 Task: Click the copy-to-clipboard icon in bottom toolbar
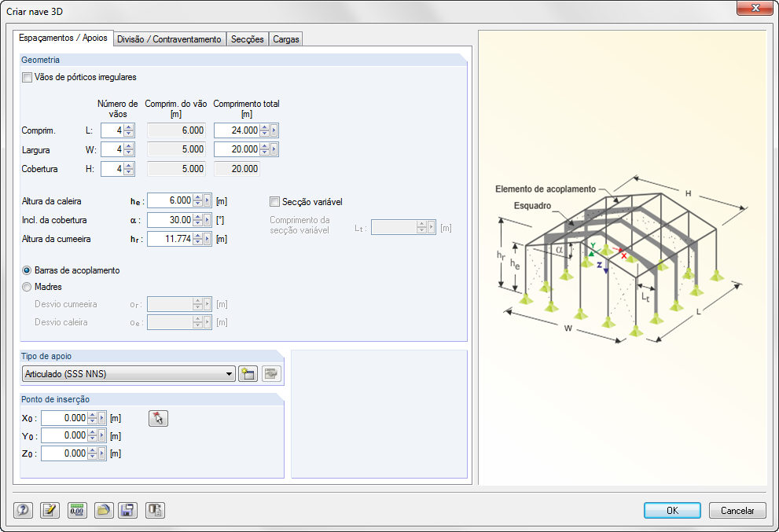(155, 510)
